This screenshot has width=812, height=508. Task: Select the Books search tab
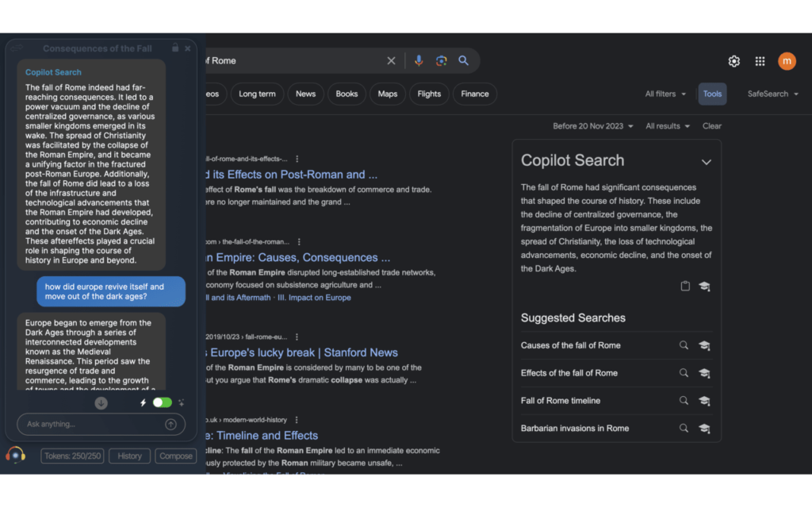pyautogui.click(x=347, y=94)
